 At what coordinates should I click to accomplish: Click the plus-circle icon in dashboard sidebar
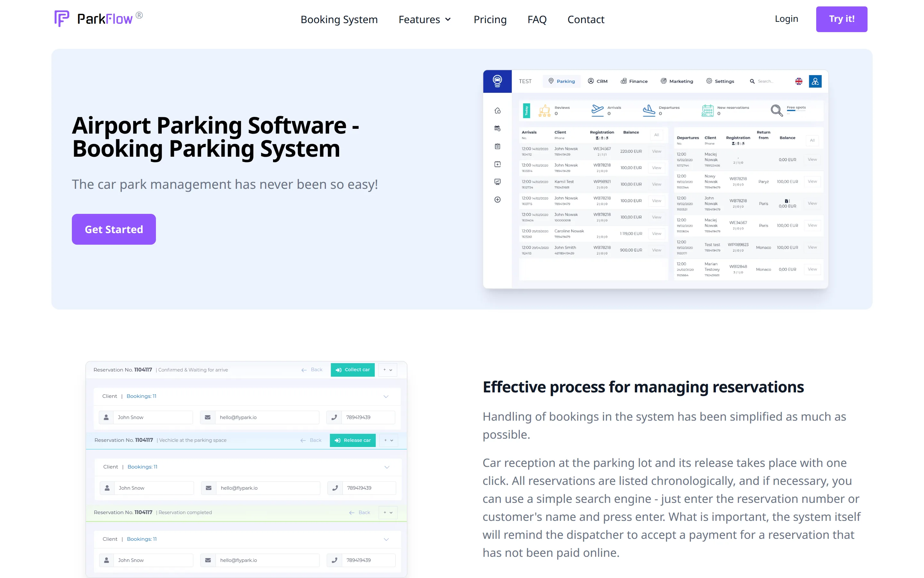point(498,199)
